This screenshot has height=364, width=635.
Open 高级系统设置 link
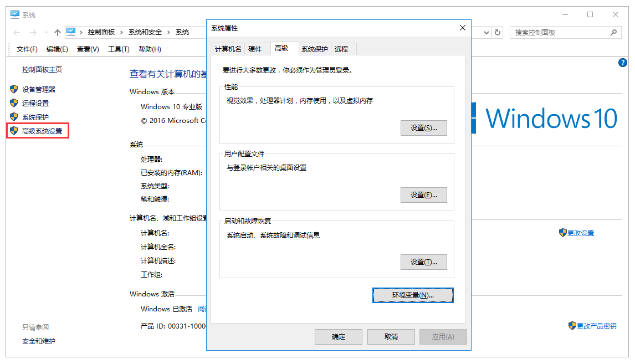coord(42,131)
